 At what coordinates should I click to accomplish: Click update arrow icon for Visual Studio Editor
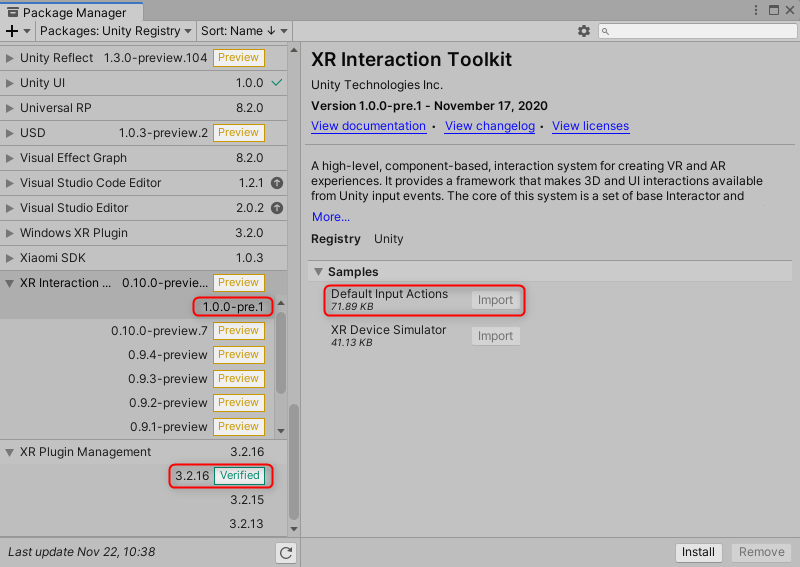(277, 208)
